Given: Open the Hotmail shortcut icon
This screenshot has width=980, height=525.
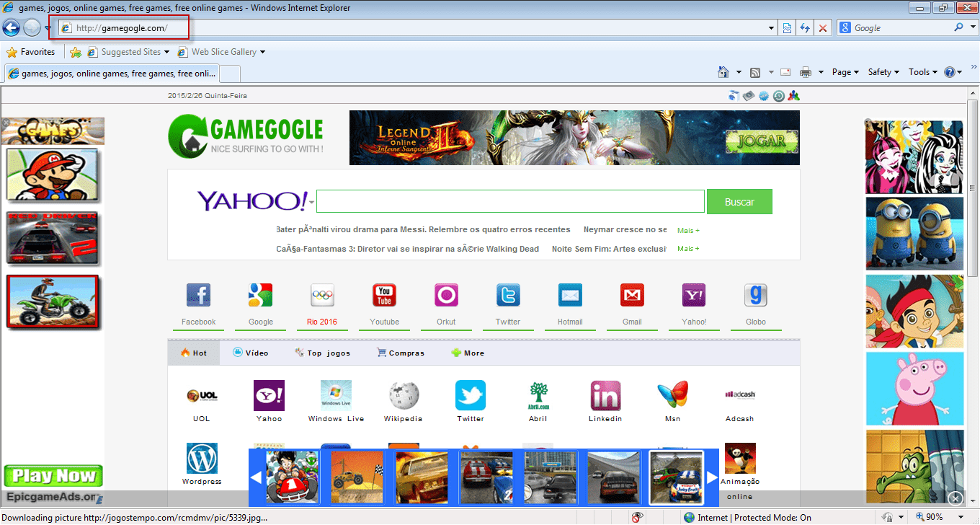Looking at the screenshot, I should pos(570,295).
